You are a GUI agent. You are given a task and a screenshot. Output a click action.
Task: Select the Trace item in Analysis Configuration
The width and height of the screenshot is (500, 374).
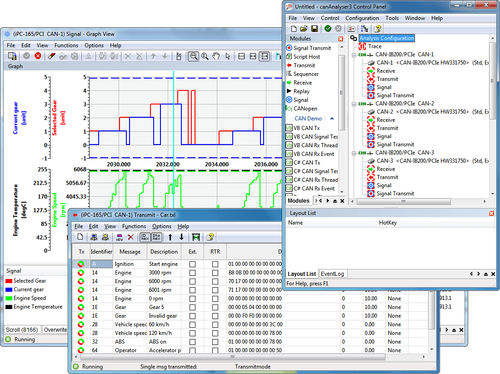coord(375,46)
